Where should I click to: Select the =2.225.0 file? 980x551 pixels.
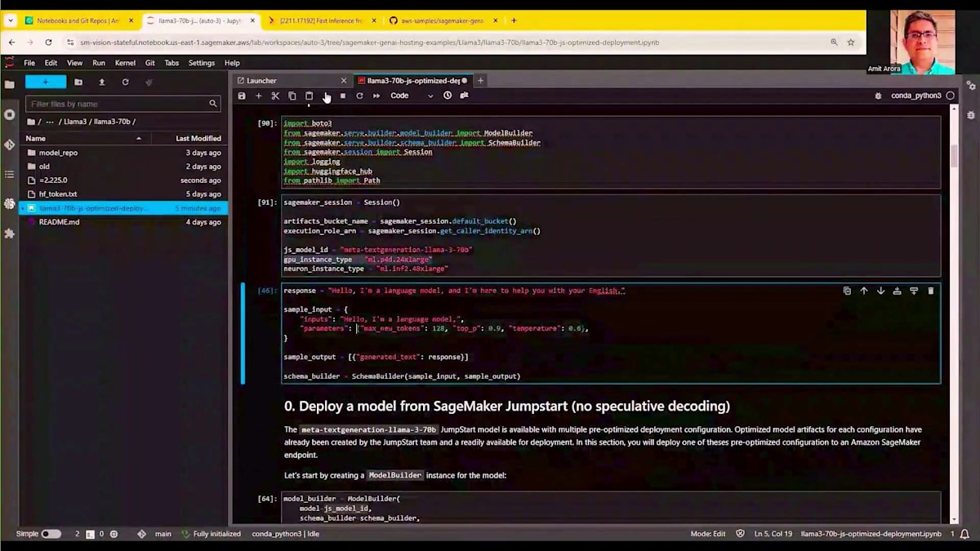(123, 180)
